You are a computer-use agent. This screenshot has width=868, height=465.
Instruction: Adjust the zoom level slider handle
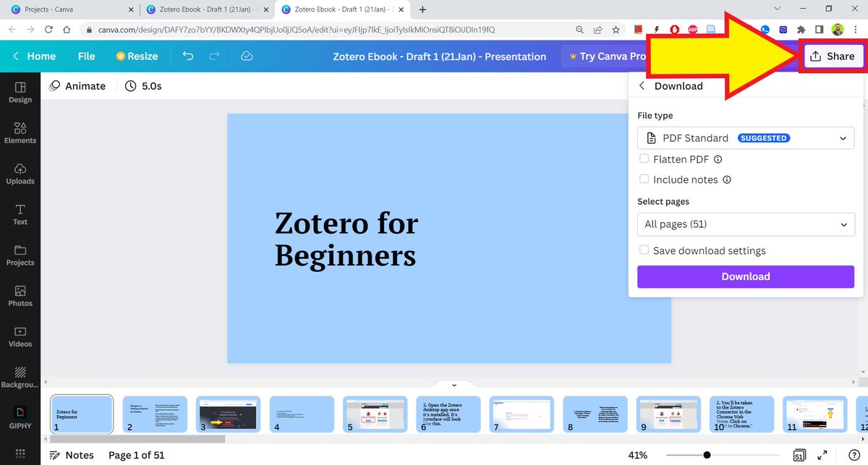[x=707, y=456]
